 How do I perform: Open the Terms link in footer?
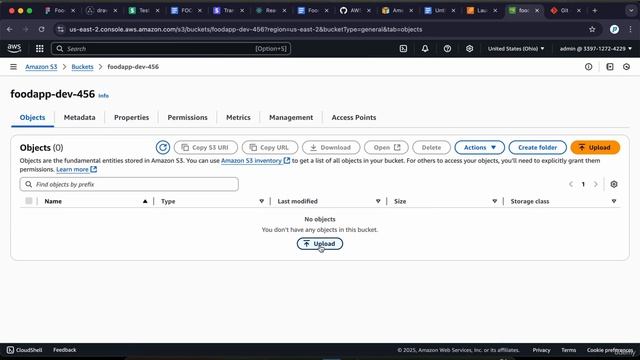coord(568,350)
